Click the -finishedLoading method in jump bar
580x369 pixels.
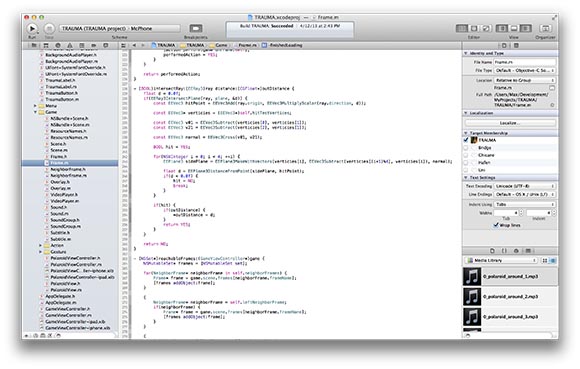pos(282,45)
